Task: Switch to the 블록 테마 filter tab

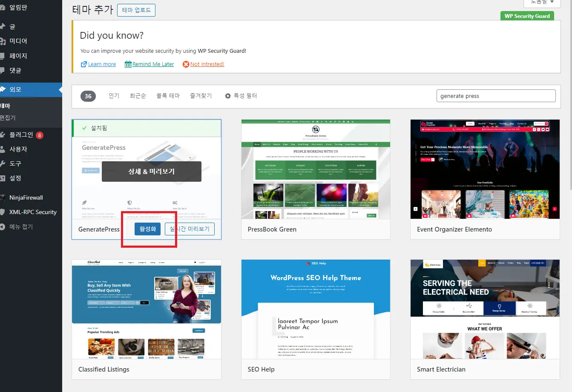Action: tap(168, 96)
